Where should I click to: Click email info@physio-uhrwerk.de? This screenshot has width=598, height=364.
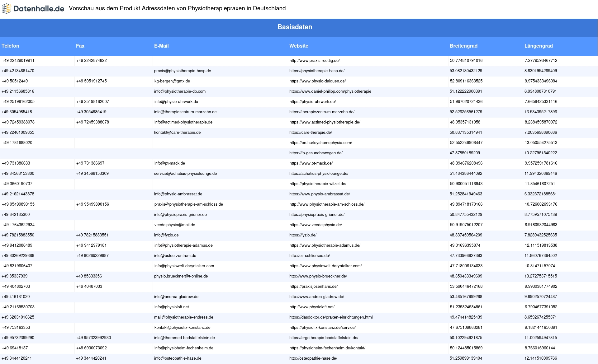pos(176,102)
